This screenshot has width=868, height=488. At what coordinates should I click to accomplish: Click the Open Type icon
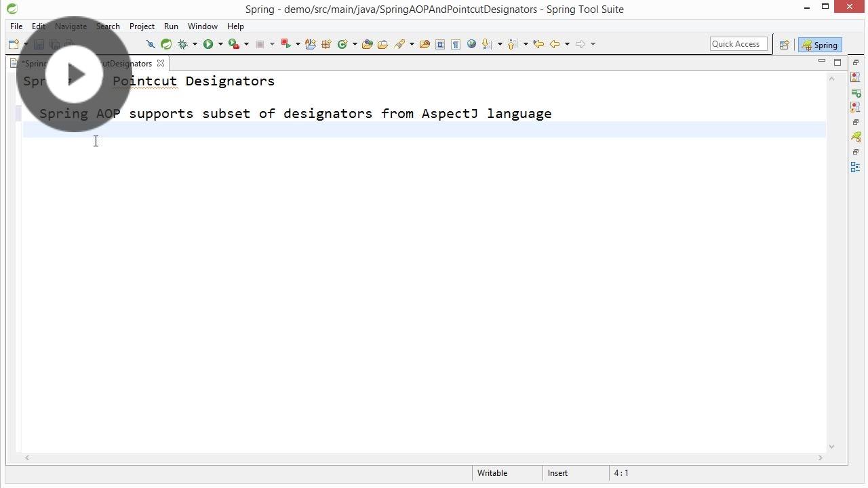click(x=368, y=44)
